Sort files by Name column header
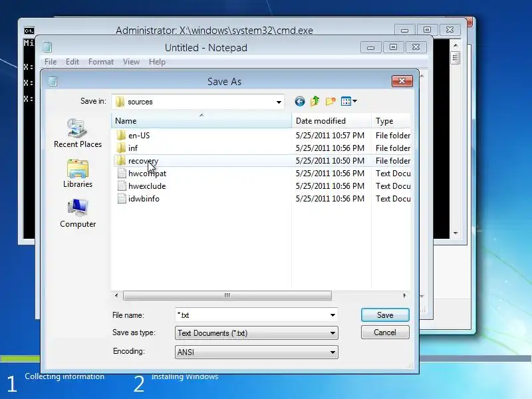This screenshot has height=399, width=532. click(201, 121)
